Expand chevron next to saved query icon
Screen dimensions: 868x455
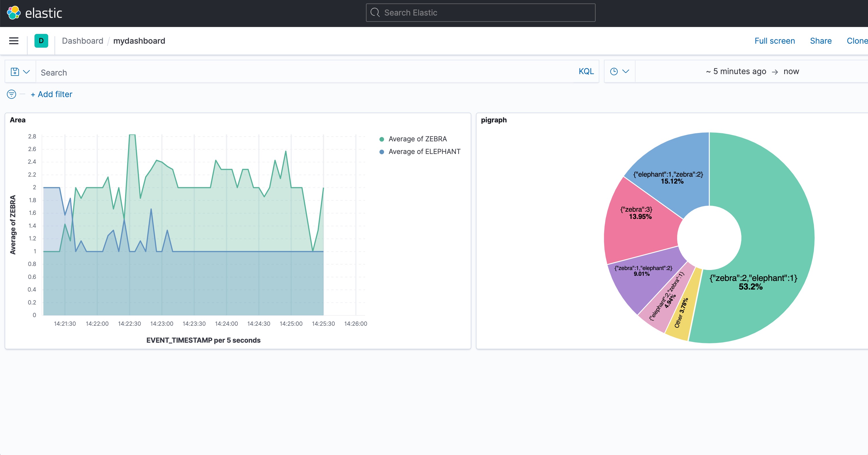[x=27, y=72]
